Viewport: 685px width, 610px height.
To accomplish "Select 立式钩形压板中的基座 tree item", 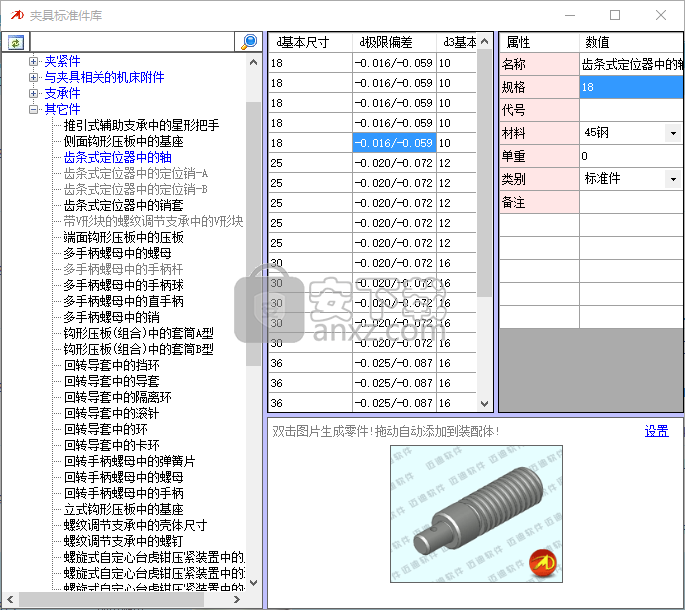I will click(x=123, y=509).
